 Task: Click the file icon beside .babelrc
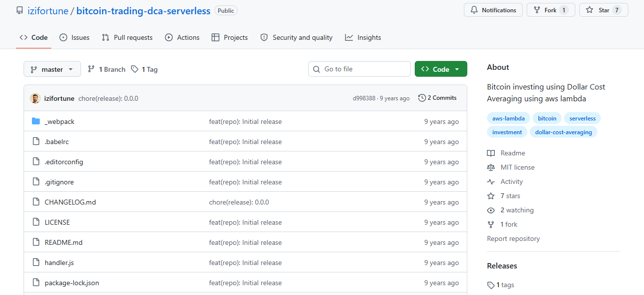tap(36, 142)
